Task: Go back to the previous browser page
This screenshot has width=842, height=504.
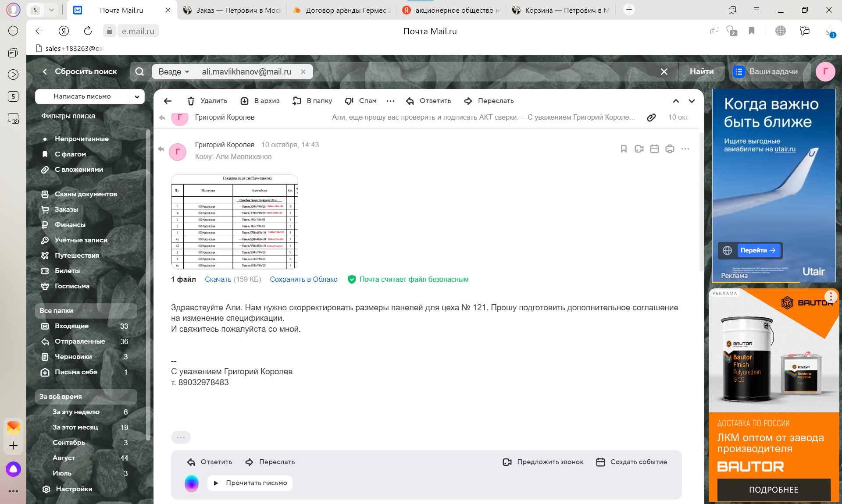Action: [x=39, y=31]
